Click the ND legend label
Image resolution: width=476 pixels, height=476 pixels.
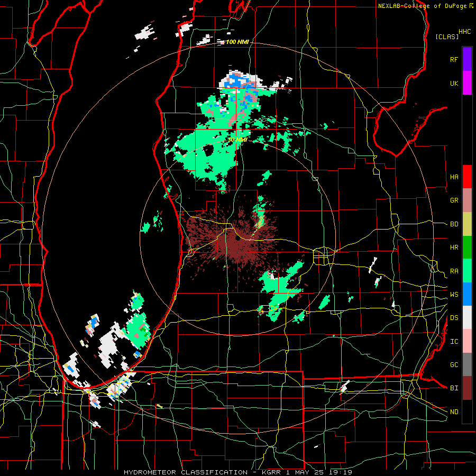(x=454, y=412)
